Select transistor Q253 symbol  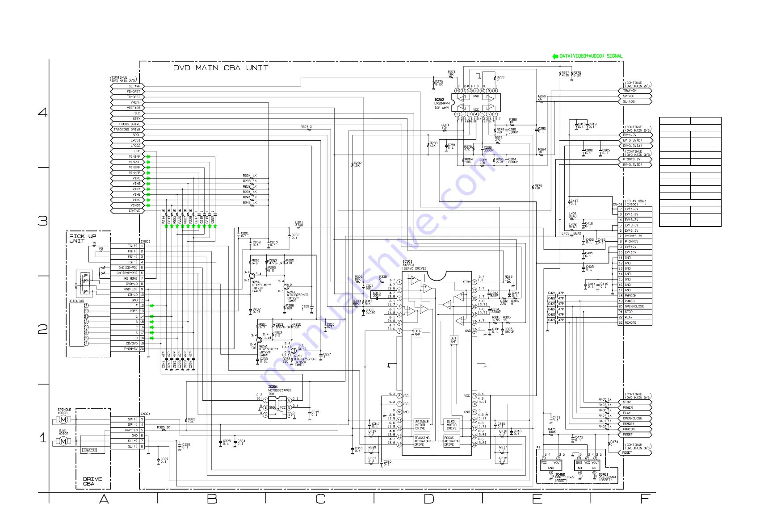286,286
